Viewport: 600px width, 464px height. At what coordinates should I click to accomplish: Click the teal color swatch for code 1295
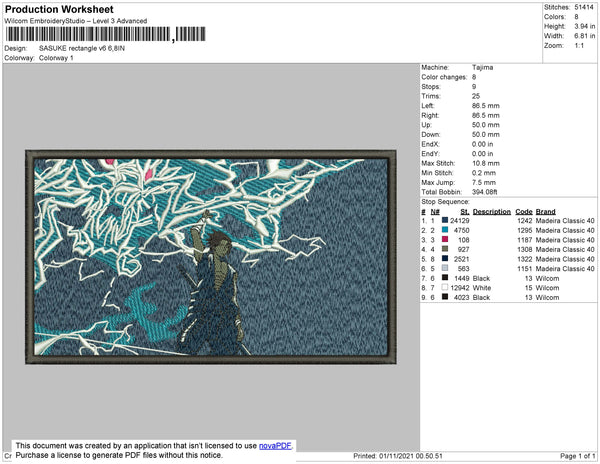coord(445,230)
